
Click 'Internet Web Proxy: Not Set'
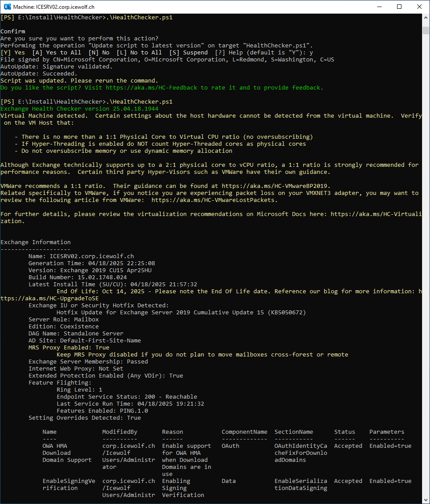[76, 369]
